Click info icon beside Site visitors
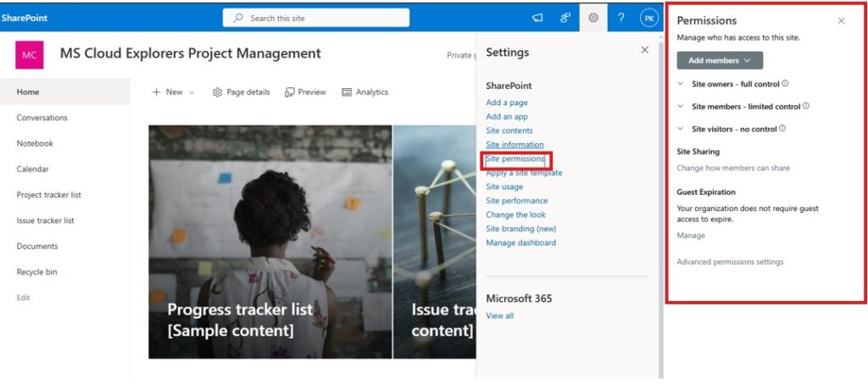This screenshot has width=868, height=390. 782,129
